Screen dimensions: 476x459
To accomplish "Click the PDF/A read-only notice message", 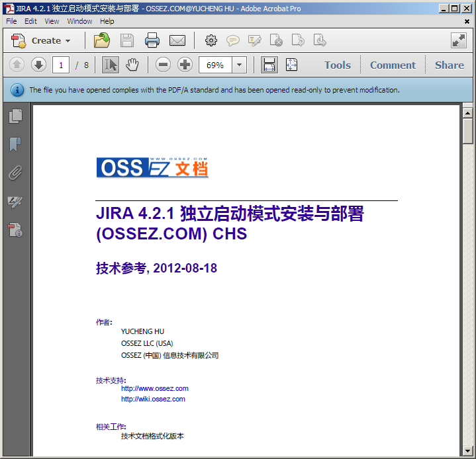I will tap(214, 90).
